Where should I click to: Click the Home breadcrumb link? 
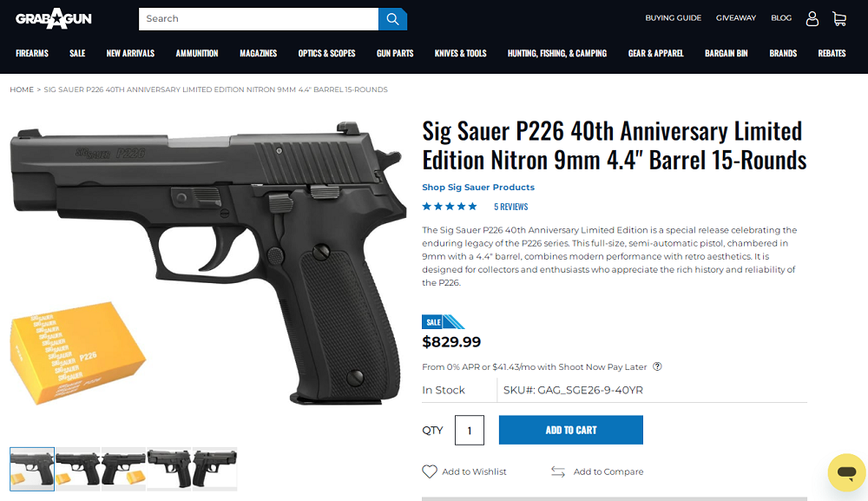22,89
